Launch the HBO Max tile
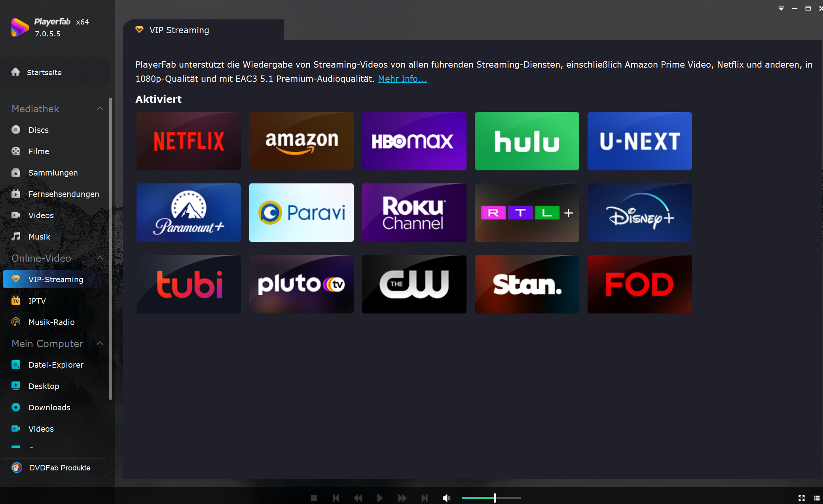This screenshot has width=823, height=504. [414, 141]
